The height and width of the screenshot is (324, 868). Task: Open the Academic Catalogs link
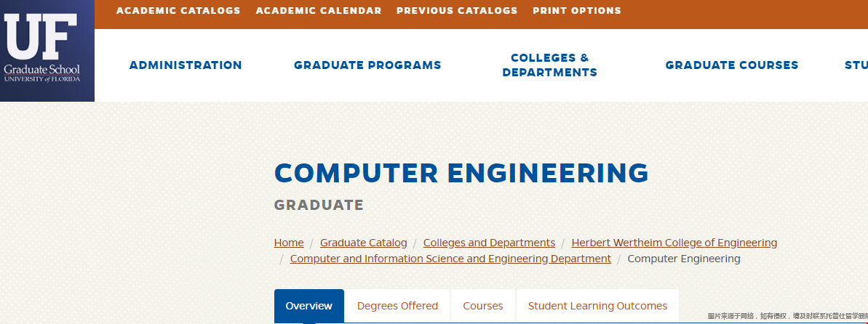178,10
